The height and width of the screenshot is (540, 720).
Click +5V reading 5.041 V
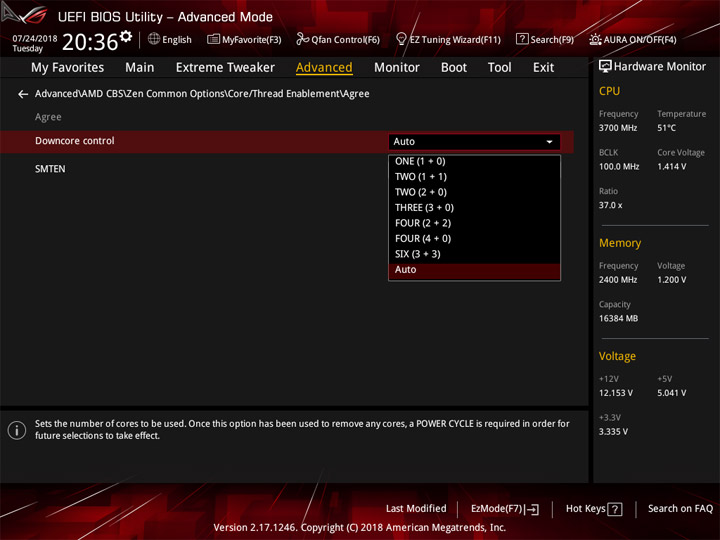(x=671, y=394)
